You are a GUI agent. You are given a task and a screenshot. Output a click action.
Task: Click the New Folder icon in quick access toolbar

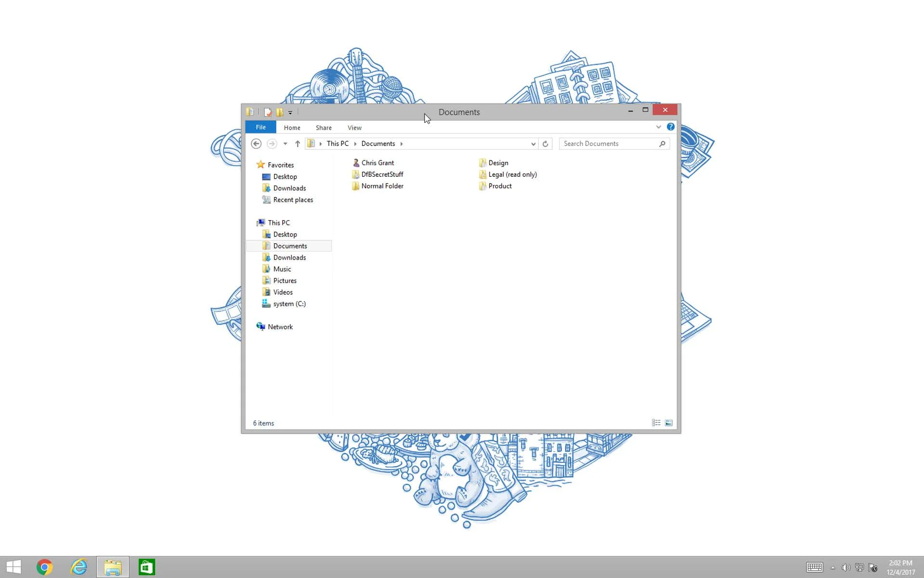tap(280, 112)
